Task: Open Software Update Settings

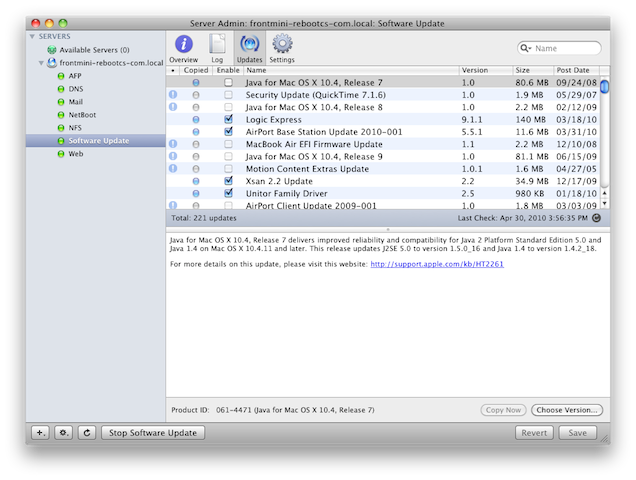Action: (x=282, y=47)
